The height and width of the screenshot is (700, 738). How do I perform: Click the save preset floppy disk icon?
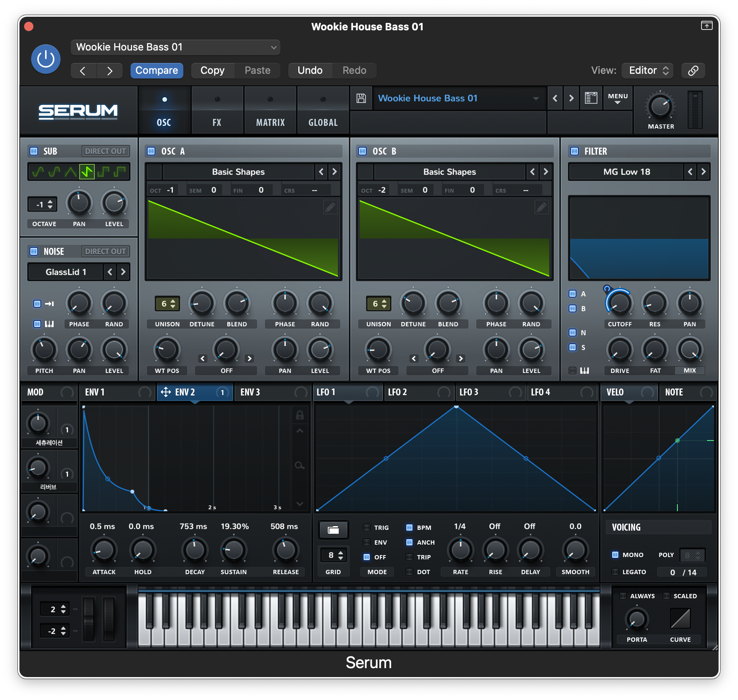[x=361, y=98]
